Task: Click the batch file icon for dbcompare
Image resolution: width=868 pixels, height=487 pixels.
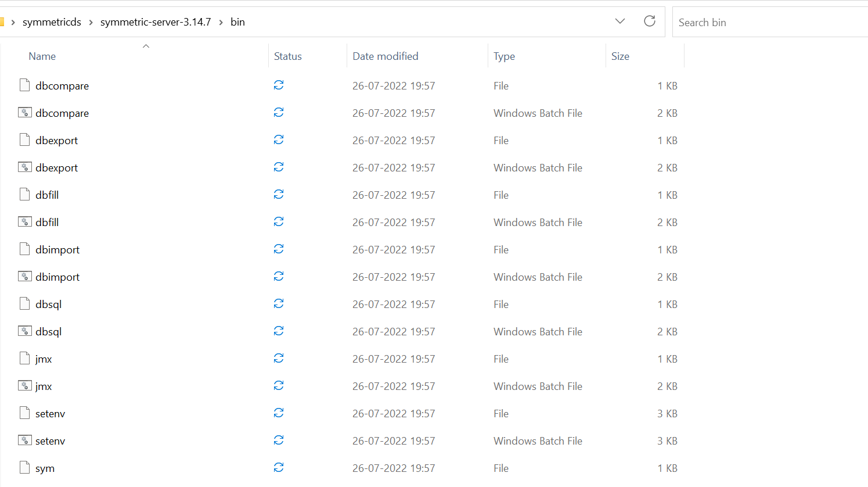Action: (24, 113)
